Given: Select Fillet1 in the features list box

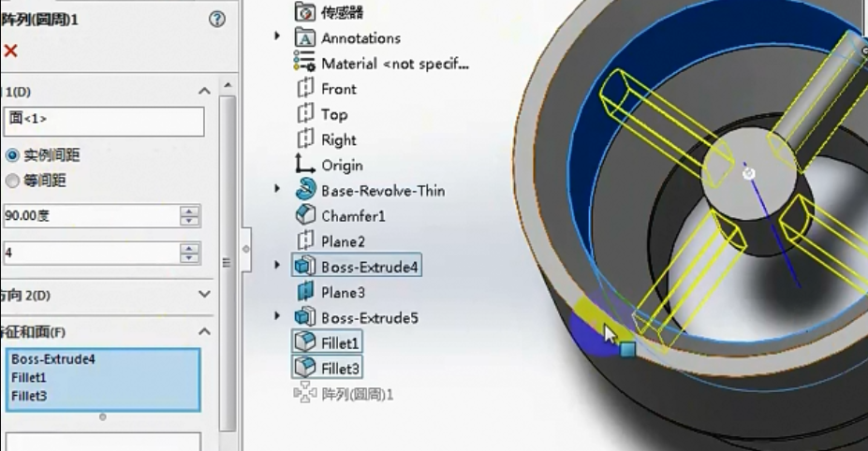Looking at the screenshot, I should click(x=28, y=377).
